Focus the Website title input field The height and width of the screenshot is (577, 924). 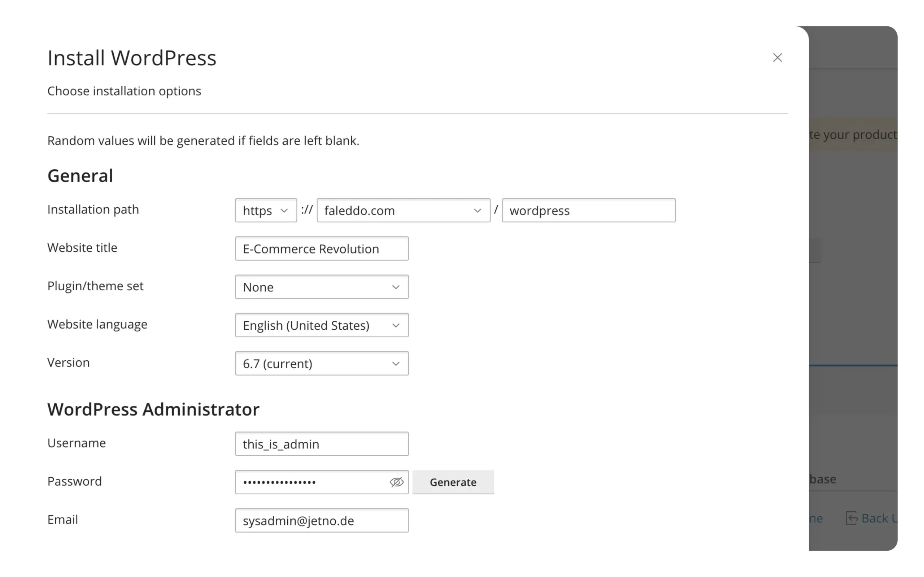coord(322,249)
